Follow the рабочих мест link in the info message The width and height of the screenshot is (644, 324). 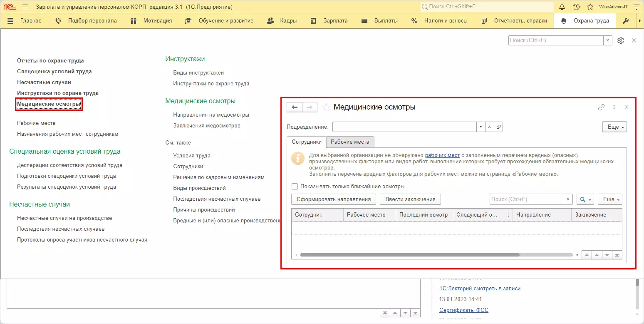click(x=442, y=155)
